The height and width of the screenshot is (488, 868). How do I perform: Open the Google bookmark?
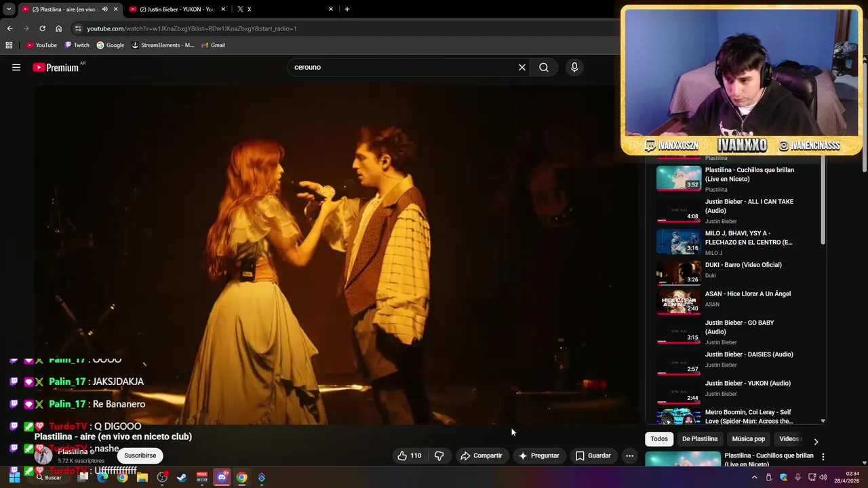pyautogui.click(x=111, y=45)
